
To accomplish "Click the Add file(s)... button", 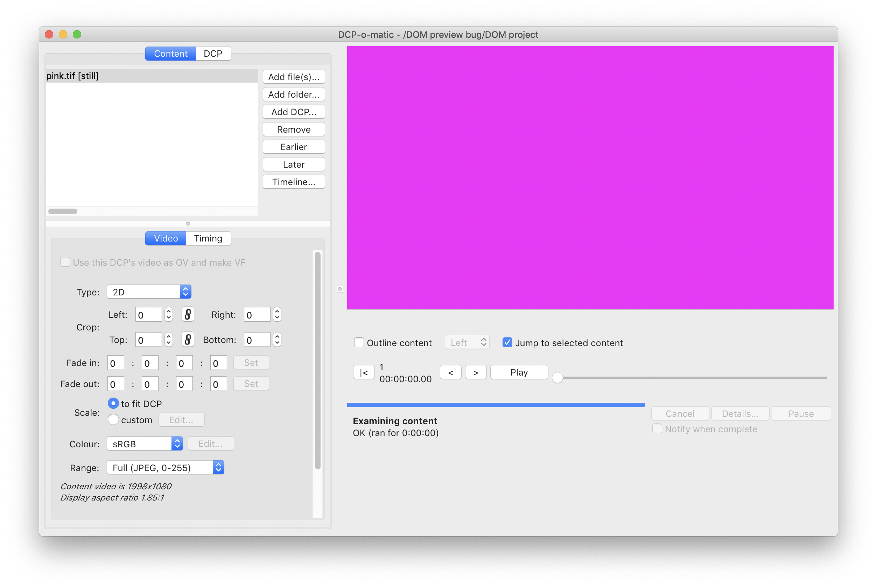I will [294, 77].
